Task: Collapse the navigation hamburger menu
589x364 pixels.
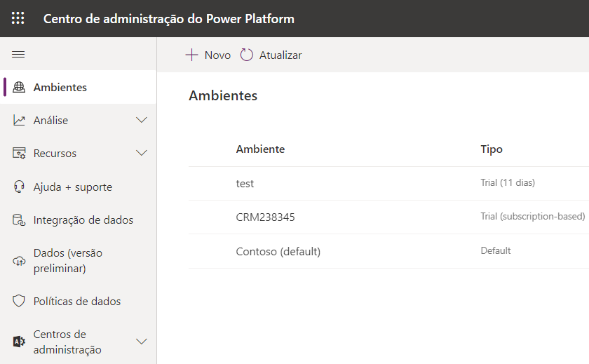Action: coord(18,55)
